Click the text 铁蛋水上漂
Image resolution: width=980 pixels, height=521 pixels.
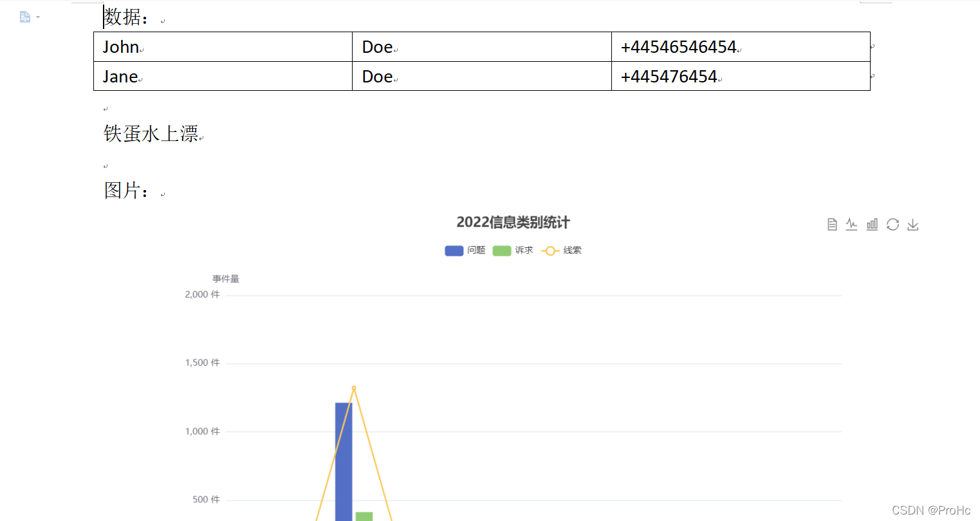[x=151, y=133]
